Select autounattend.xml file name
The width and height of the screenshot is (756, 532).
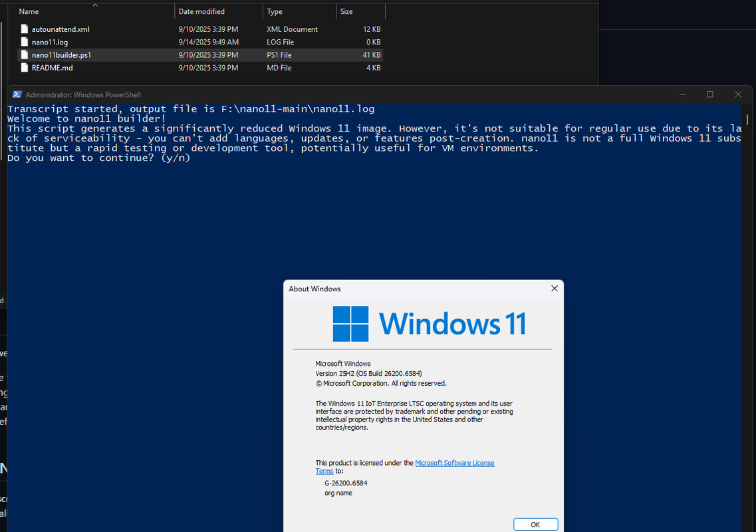pos(61,29)
